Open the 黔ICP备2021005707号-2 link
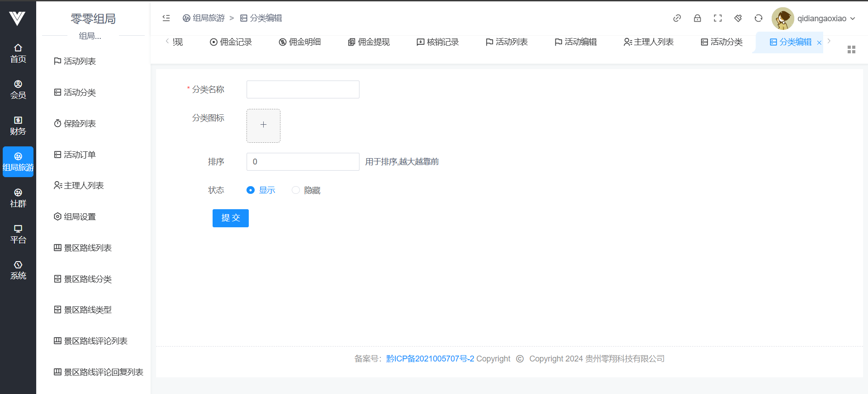Image resolution: width=868 pixels, height=394 pixels. [430, 359]
